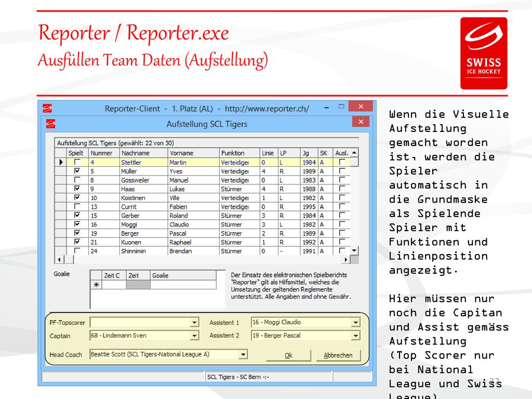532x399 pixels.
Task: Click roster scrollbar up arrow
Action: coord(354,153)
